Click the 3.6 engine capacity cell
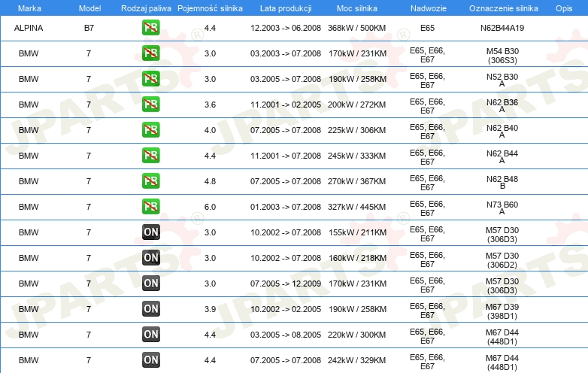This screenshot has height=373, width=588. click(x=210, y=105)
